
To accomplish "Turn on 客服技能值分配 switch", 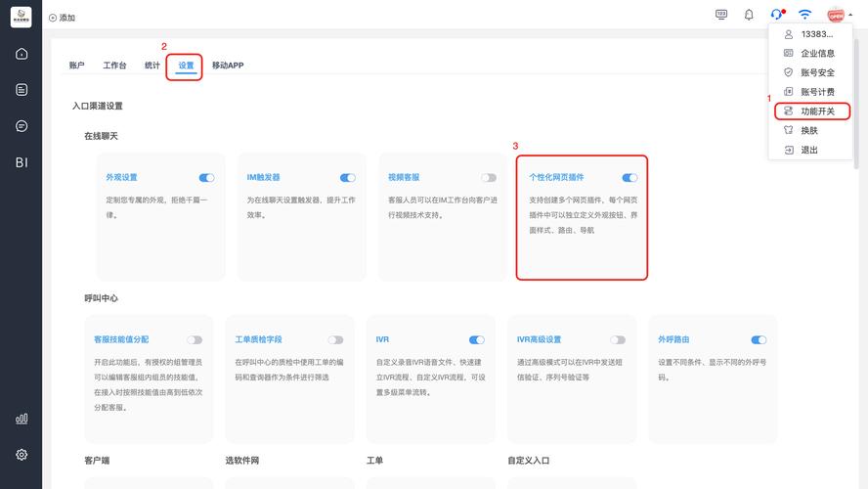I will 195,340.
